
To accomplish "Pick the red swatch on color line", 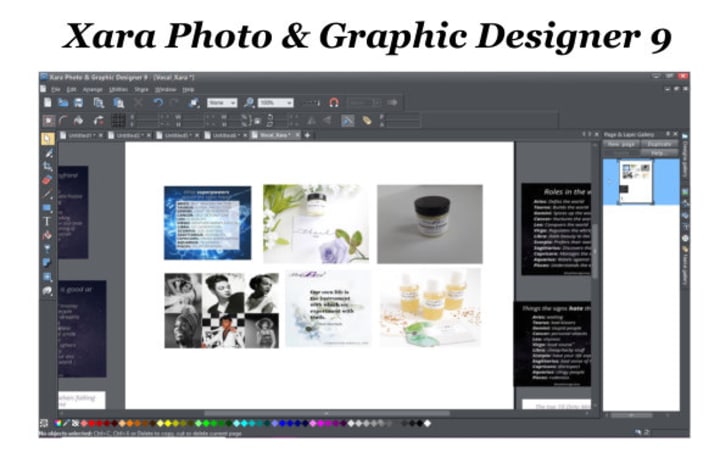I will click(x=91, y=423).
